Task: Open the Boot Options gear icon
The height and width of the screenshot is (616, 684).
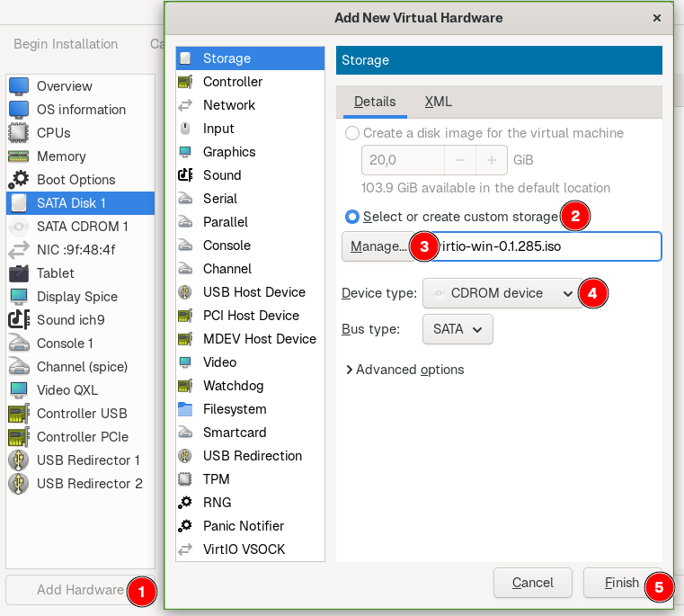Action: coord(19,180)
